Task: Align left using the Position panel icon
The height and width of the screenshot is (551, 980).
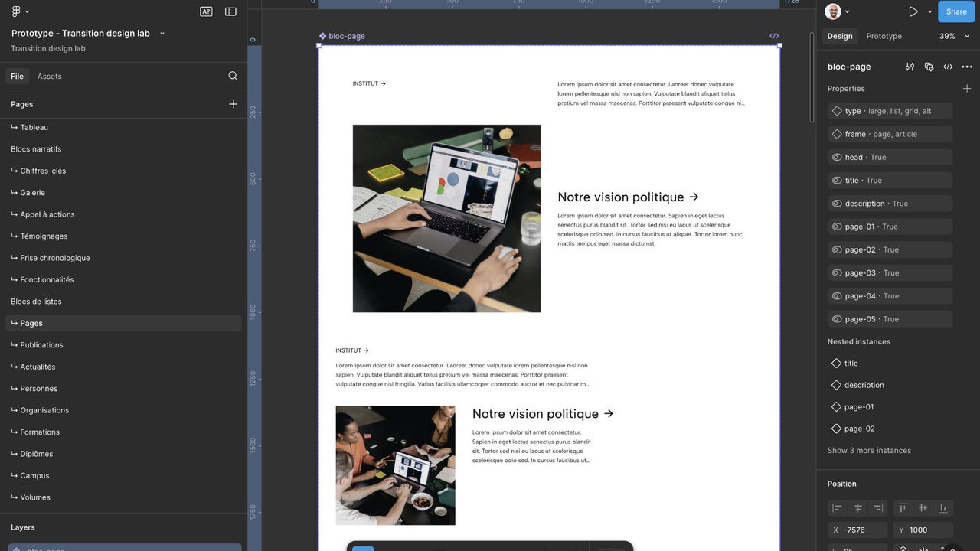Action: point(837,507)
